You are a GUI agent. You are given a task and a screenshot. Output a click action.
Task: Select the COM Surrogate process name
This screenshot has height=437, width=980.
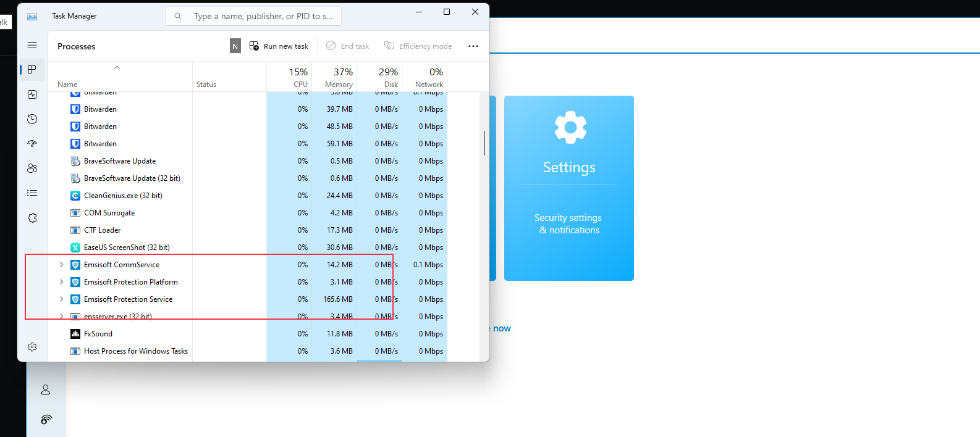(109, 213)
